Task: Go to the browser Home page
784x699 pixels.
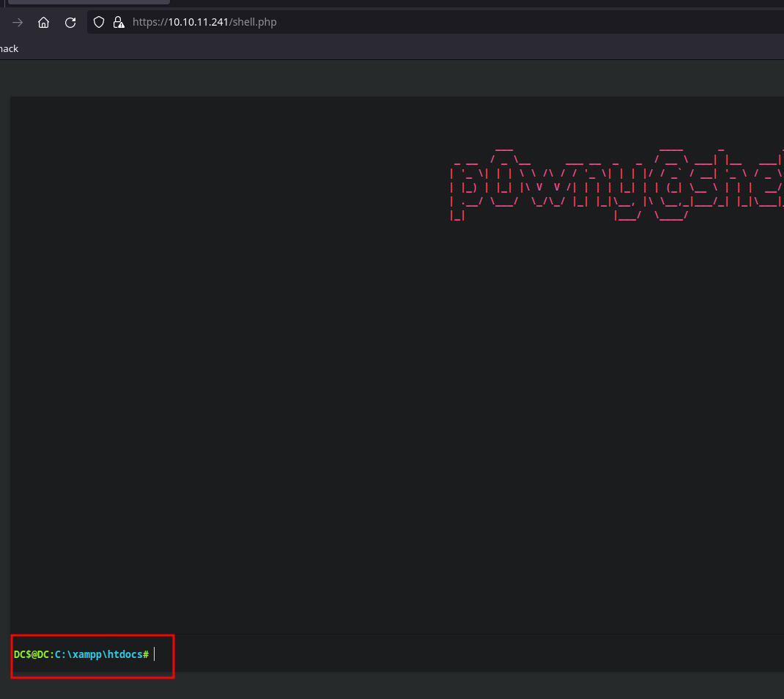Action: point(44,23)
